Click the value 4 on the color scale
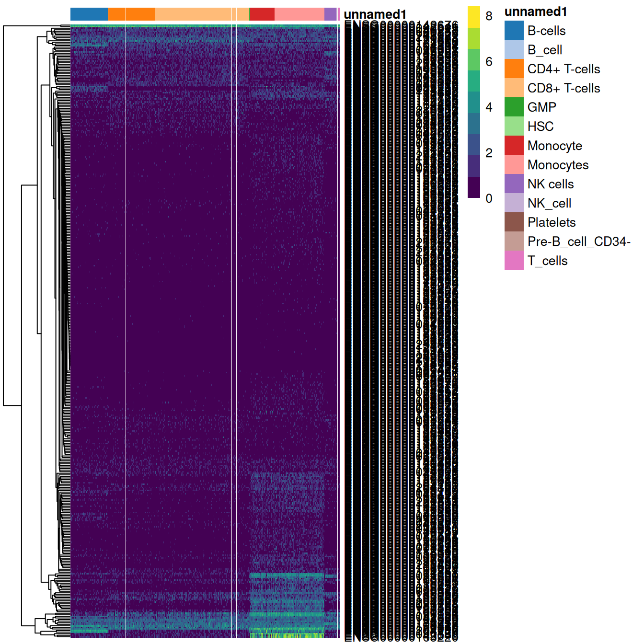 tap(489, 107)
